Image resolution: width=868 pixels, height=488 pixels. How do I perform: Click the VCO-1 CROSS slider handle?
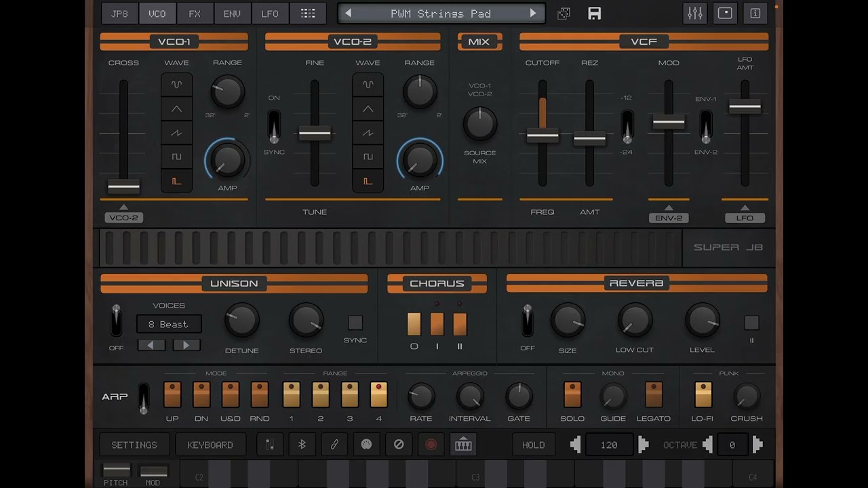(x=123, y=186)
